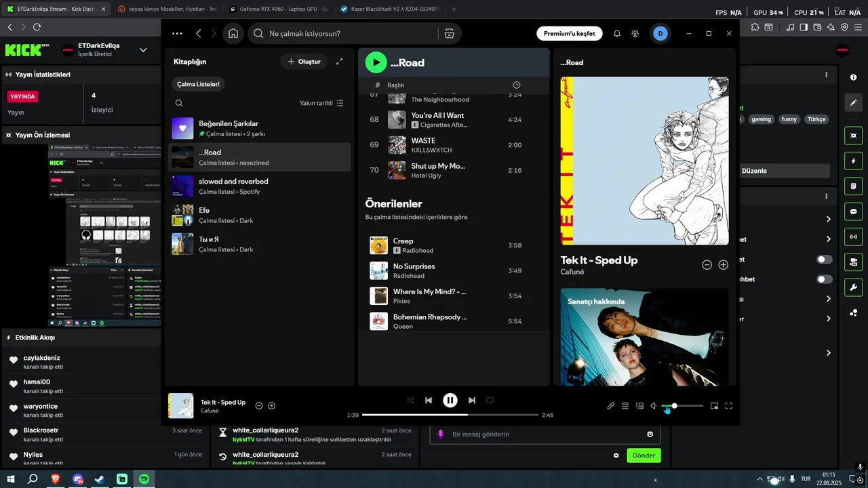The height and width of the screenshot is (488, 868).
Task: Open the Kick sidebar lightning bolt icon
Action: pyautogui.click(x=854, y=161)
